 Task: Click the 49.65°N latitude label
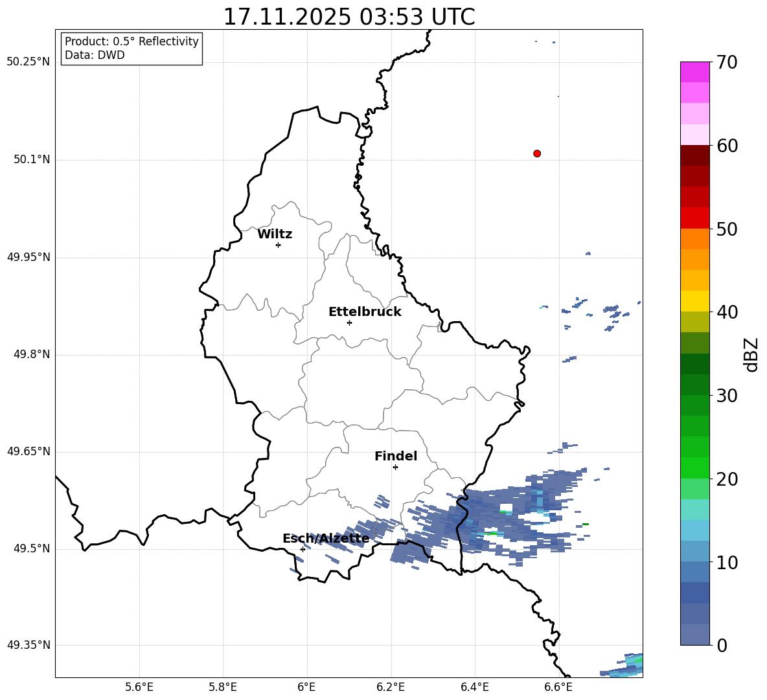tap(29, 451)
